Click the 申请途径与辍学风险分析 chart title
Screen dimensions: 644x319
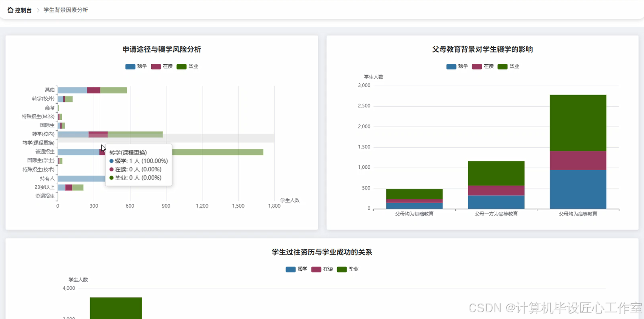coord(162,49)
